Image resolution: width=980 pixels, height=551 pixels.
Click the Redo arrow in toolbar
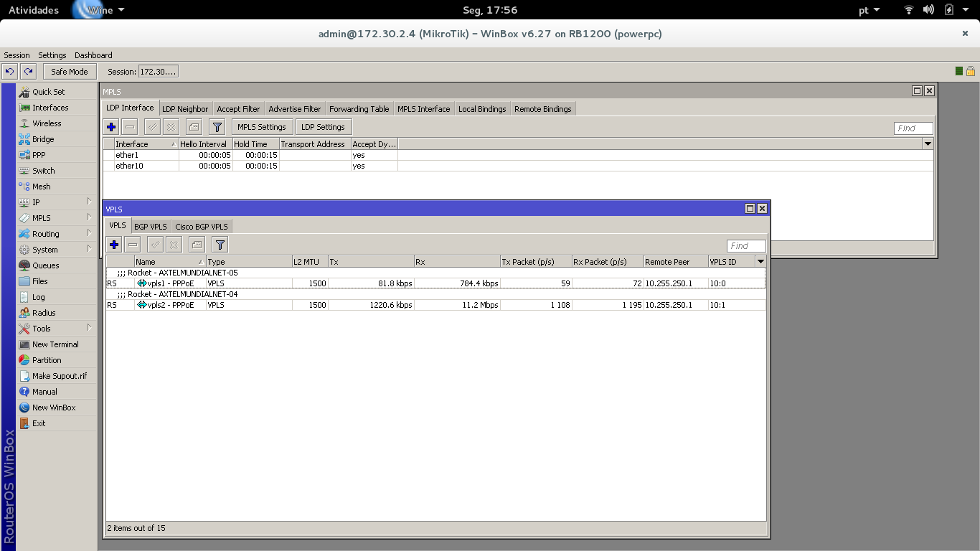(x=28, y=71)
